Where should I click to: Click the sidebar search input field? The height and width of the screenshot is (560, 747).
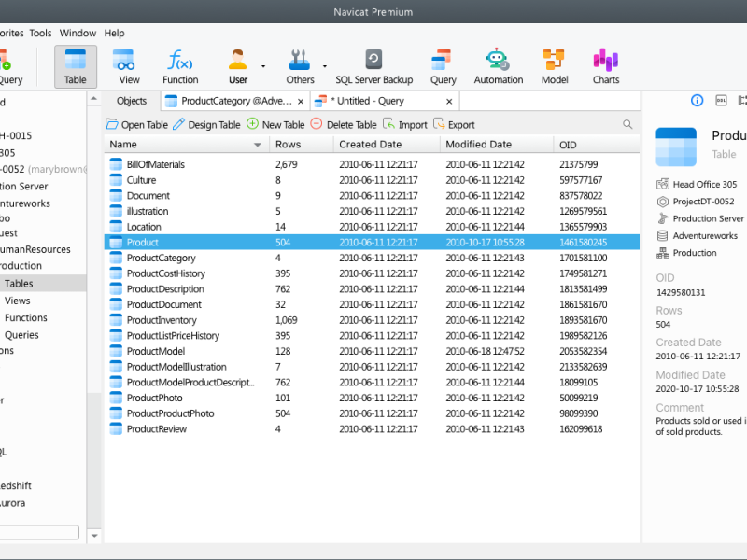(39, 532)
